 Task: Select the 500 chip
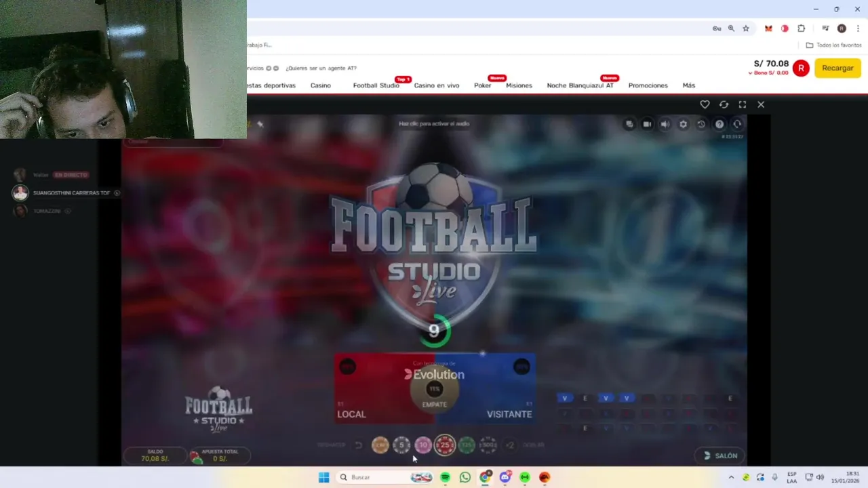pos(488,445)
